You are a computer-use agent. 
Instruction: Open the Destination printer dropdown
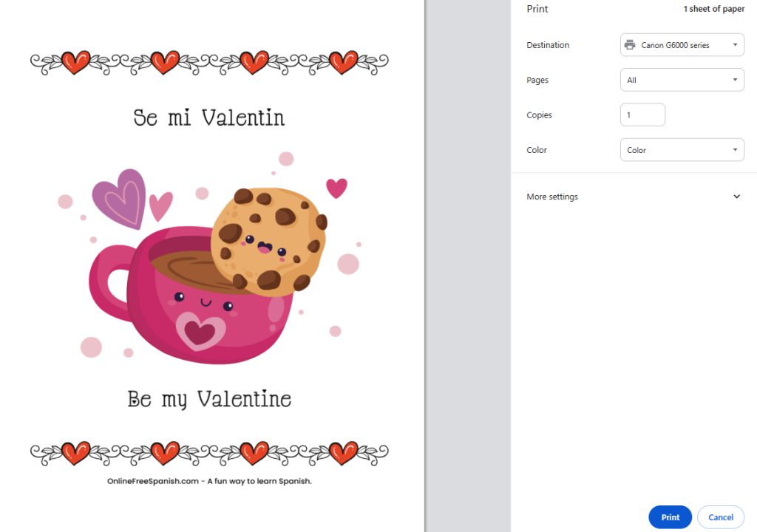[x=682, y=45]
